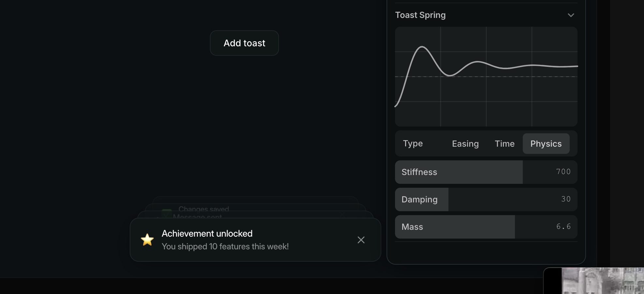The width and height of the screenshot is (644, 294).
Task: Click the partially hidden Message sent toast
Action: (255, 214)
